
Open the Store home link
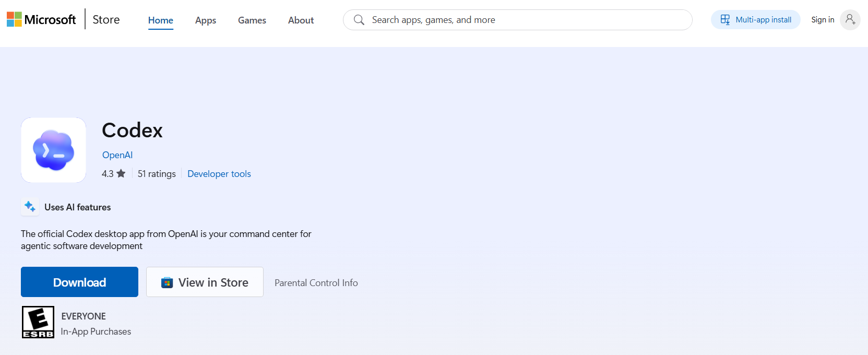tap(106, 20)
